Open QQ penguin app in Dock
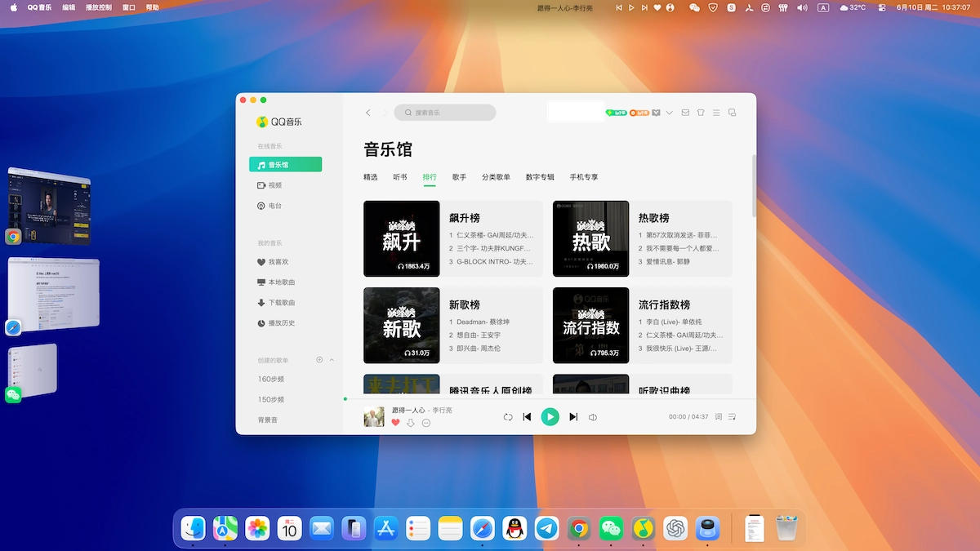The width and height of the screenshot is (980, 551). pyautogui.click(x=514, y=528)
